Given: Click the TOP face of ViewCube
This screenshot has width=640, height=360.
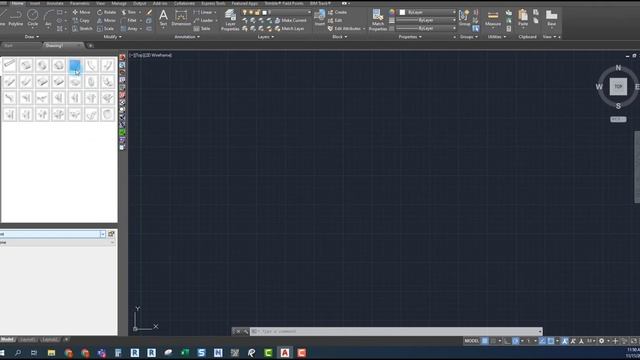Looking at the screenshot, I should click(x=618, y=87).
